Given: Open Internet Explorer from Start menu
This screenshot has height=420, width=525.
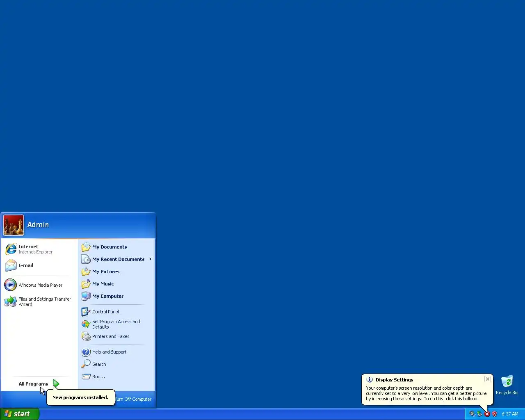Looking at the screenshot, I should (39, 249).
